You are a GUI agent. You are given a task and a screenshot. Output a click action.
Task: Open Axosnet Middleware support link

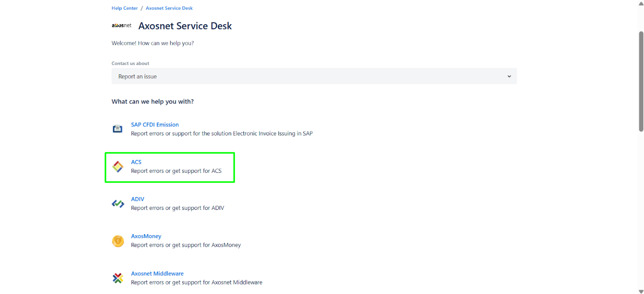point(157,274)
